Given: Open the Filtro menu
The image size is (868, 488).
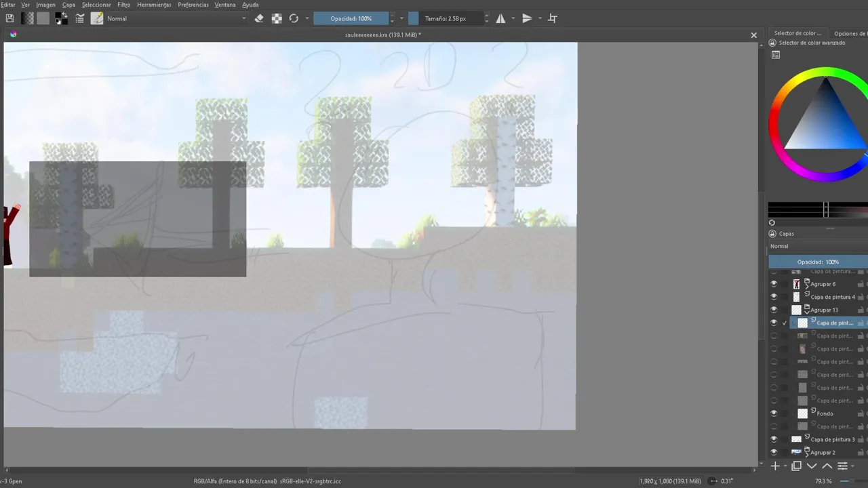Looking at the screenshot, I should coord(123,5).
